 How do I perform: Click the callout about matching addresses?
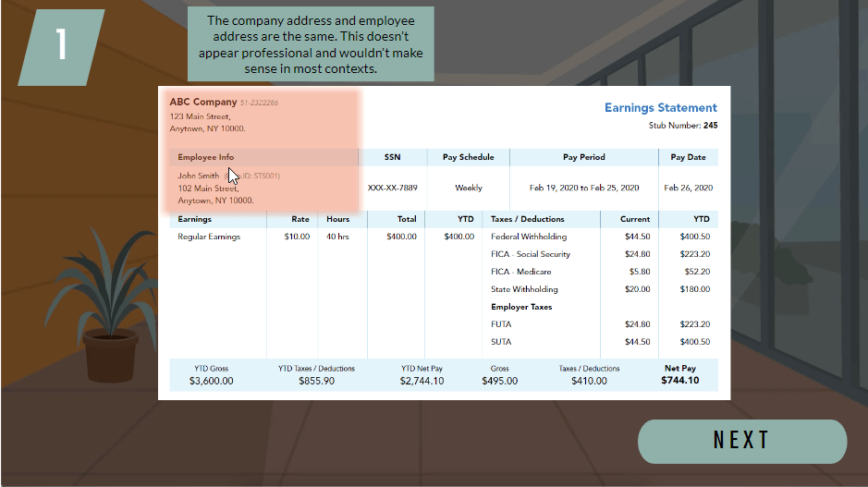(x=311, y=44)
